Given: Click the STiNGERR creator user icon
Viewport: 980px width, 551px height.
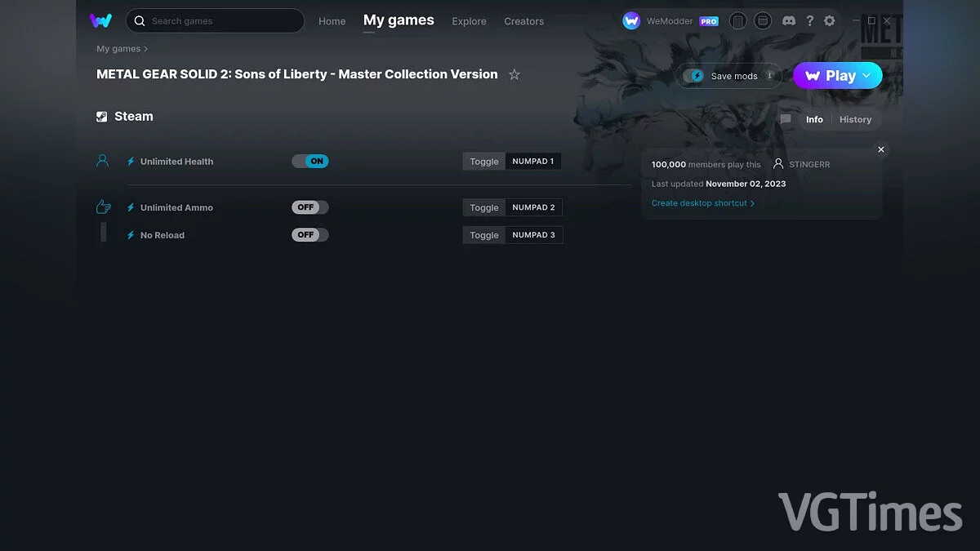Looking at the screenshot, I should pyautogui.click(x=778, y=164).
